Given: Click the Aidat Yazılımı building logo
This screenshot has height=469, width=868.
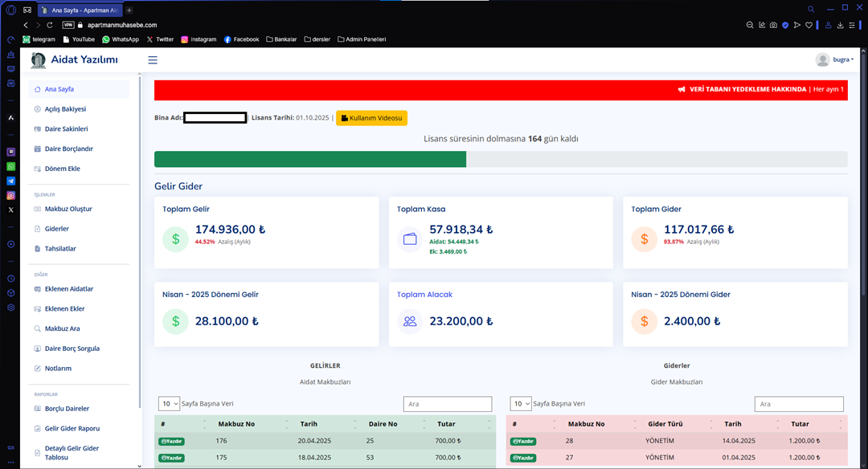Looking at the screenshot, I should point(38,60).
